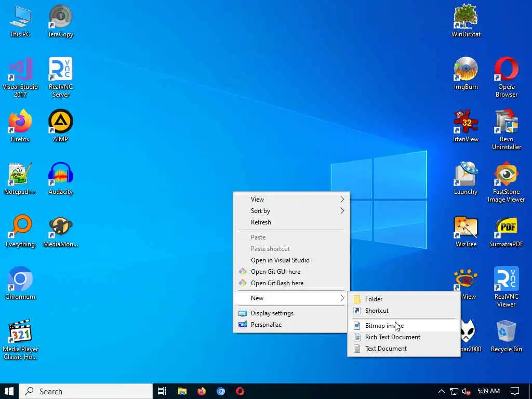Viewport: 532px width, 399px height.
Task: Choose the greyed-out Paste shortcut entry
Action: coord(291,249)
